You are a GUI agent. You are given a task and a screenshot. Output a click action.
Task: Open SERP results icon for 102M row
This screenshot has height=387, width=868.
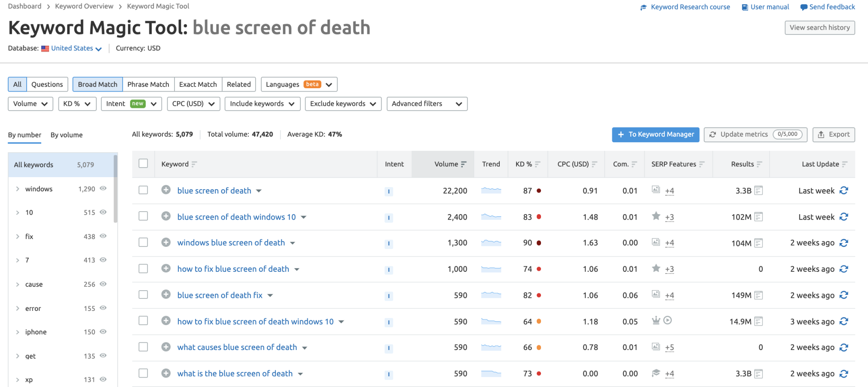click(758, 217)
